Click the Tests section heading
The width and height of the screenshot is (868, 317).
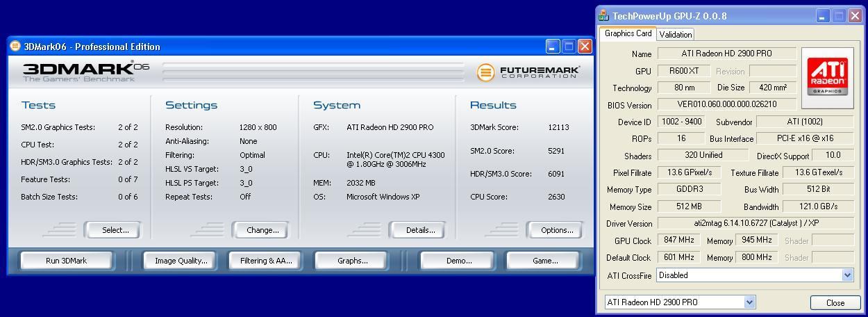click(38, 105)
